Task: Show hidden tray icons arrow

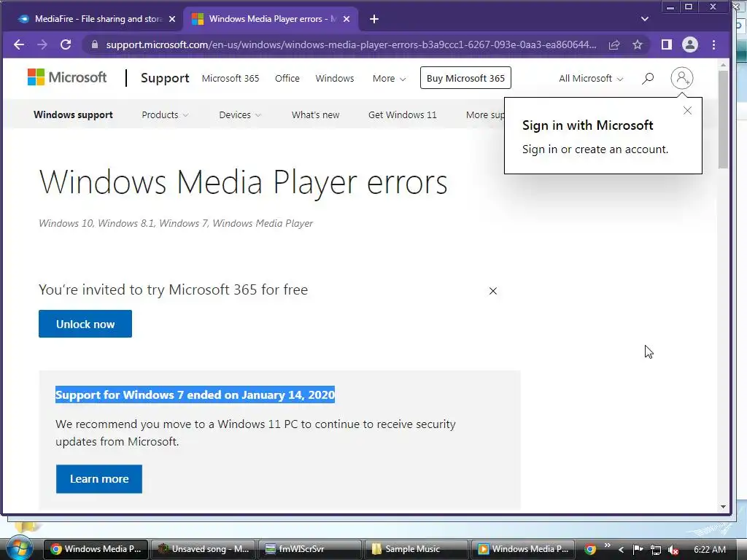Action: coord(622,550)
